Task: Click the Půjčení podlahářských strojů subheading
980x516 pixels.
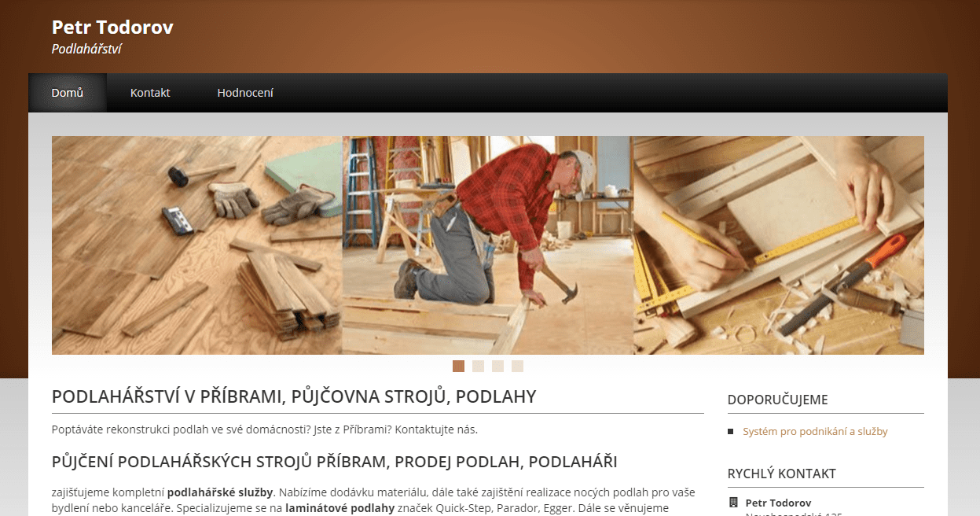Action: pyautogui.click(x=334, y=462)
